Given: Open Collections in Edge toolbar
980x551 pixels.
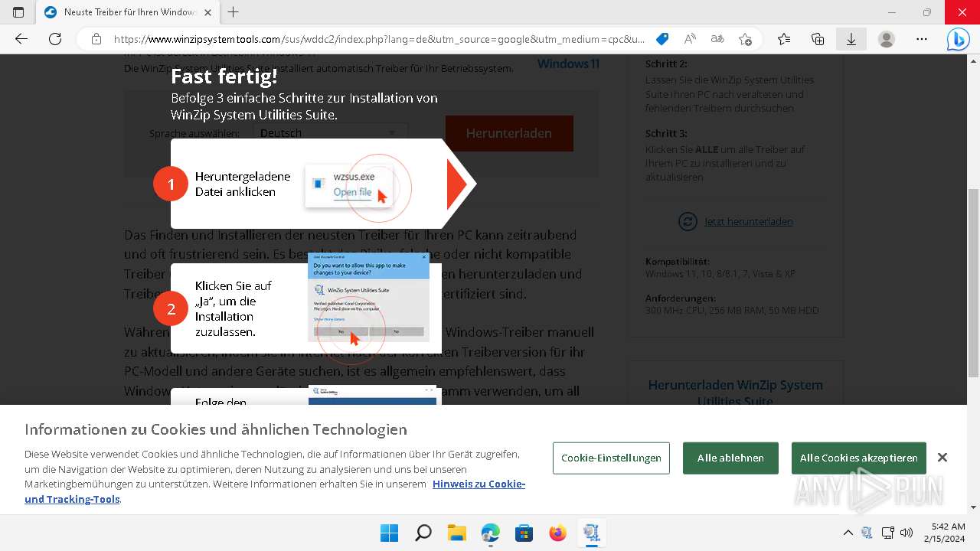Looking at the screenshot, I should (x=818, y=39).
